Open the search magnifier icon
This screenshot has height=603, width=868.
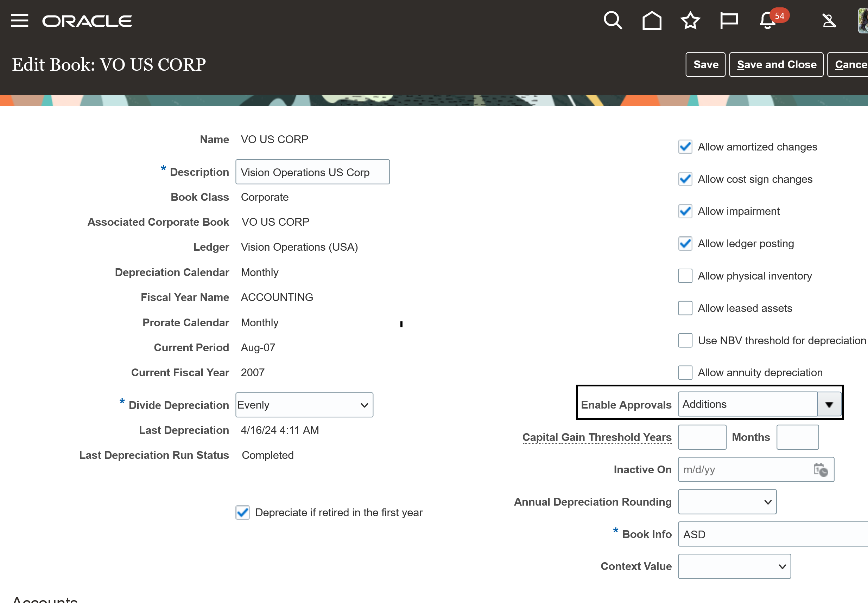click(x=613, y=20)
